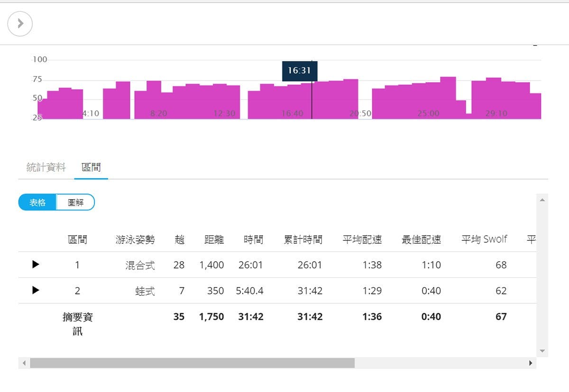Click the 平均配速 column header

[x=362, y=240]
